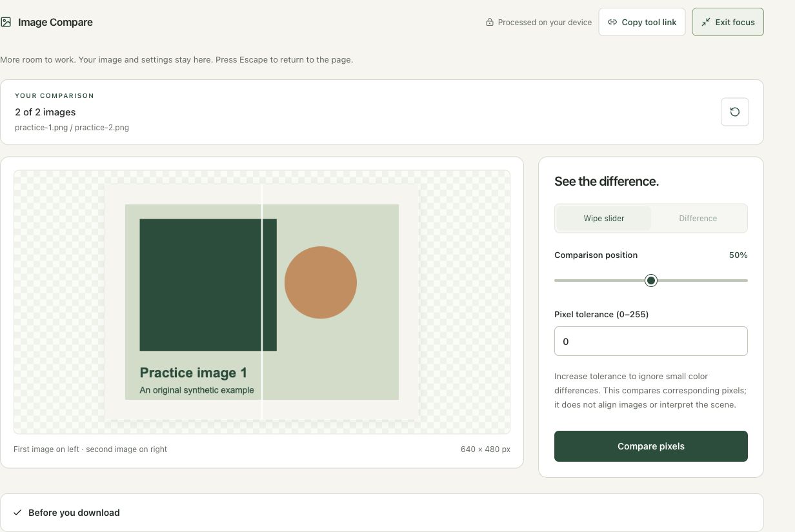Click the Practice image 1 text in preview
795x532 pixels.
pyautogui.click(x=193, y=373)
